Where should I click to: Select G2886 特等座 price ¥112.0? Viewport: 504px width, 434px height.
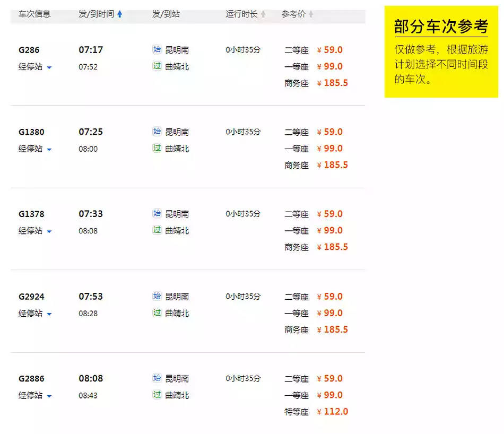[x=332, y=412]
